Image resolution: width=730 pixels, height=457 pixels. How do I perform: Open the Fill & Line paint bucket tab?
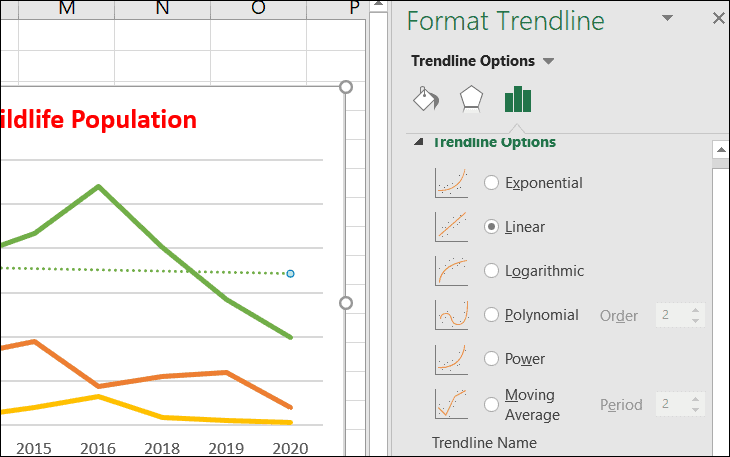point(426,99)
